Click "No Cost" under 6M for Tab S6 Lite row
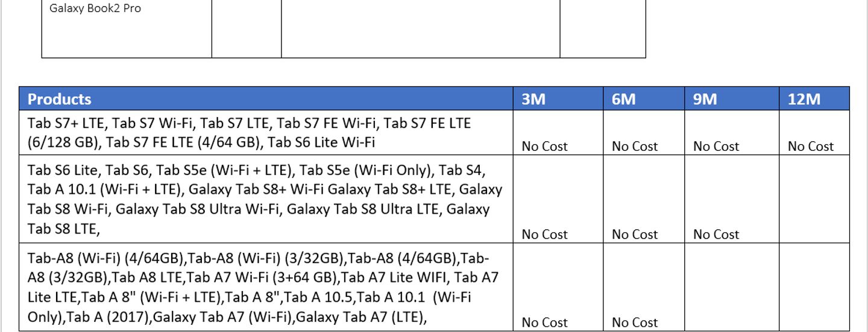 click(635, 234)
